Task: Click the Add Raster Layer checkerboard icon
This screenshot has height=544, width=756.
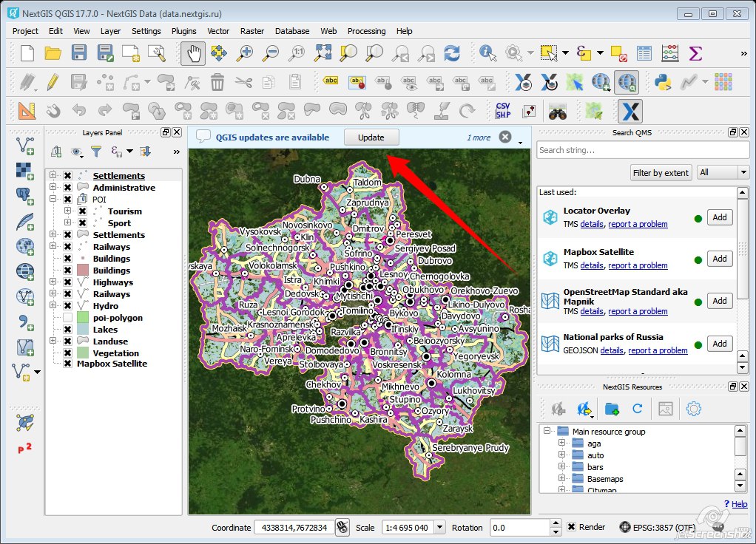Action: [25, 171]
